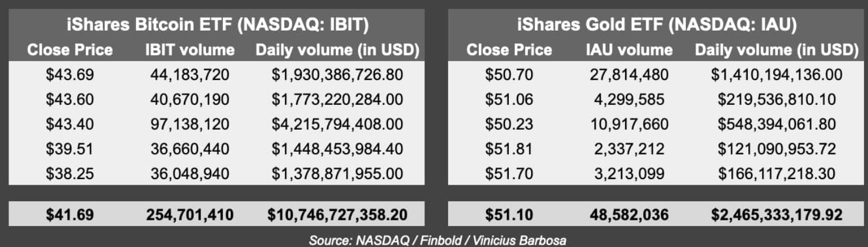Select the 97,138,120 IBIT volume cell
This screenshot has width=868, height=247.
190,123
